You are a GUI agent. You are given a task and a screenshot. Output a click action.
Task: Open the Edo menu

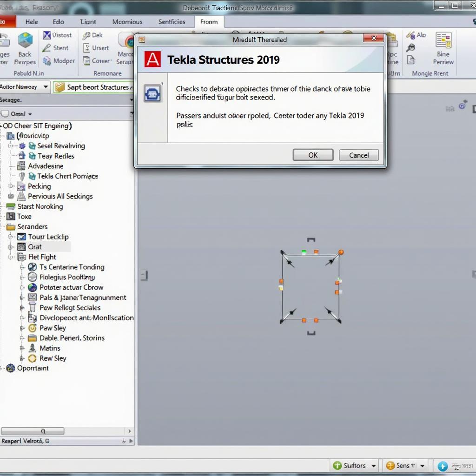(58, 22)
